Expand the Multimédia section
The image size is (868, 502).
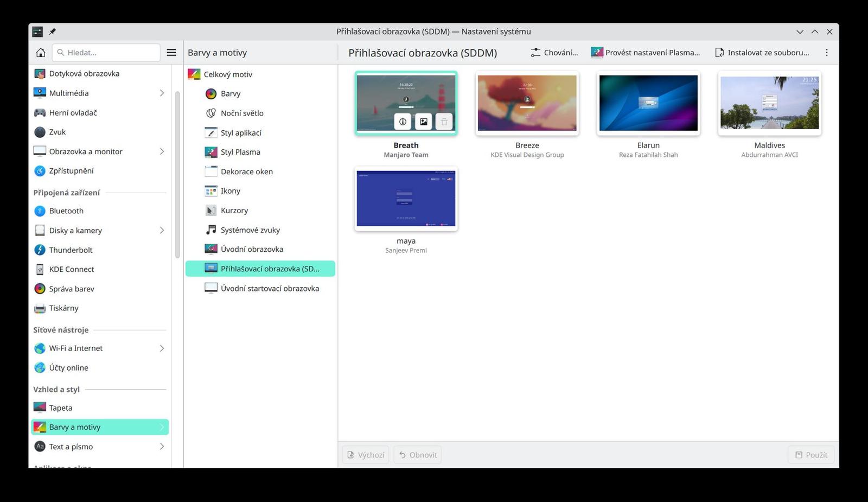[x=162, y=93]
